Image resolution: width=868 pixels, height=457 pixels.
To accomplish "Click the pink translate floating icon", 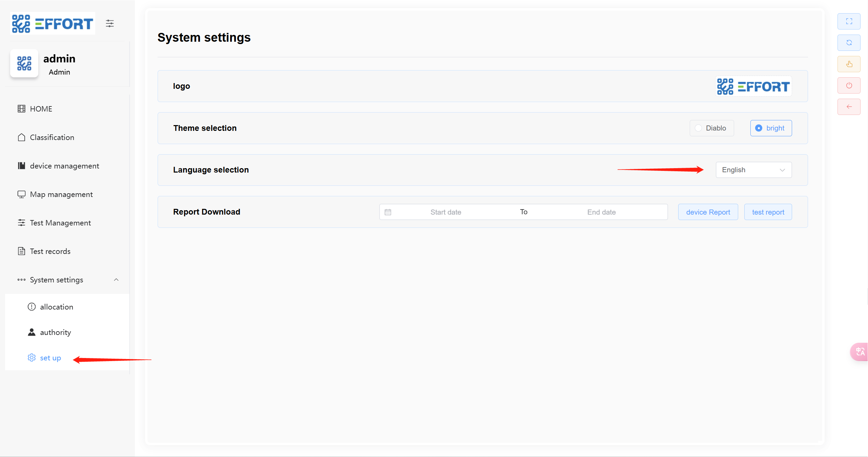I will click(860, 352).
